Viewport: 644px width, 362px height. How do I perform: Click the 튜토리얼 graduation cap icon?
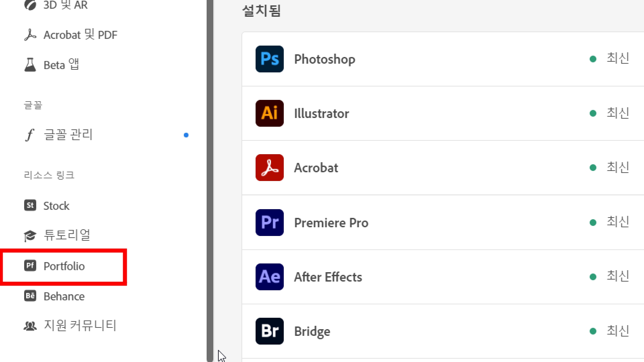click(x=30, y=236)
